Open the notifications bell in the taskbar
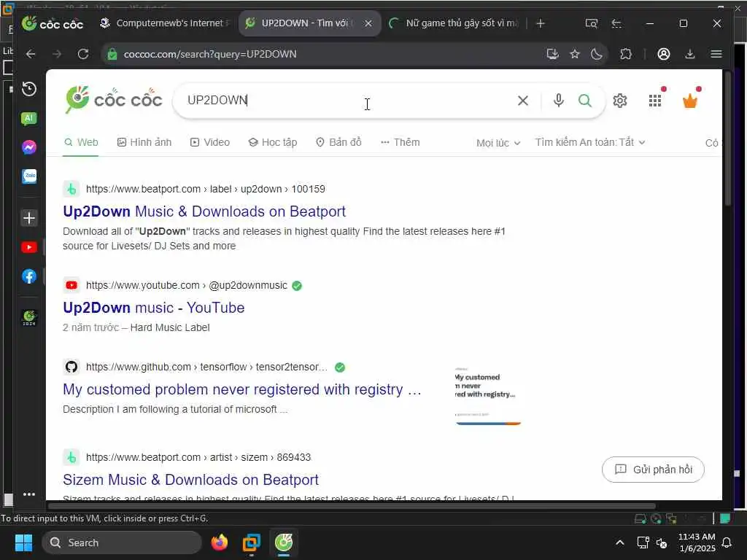 727,542
